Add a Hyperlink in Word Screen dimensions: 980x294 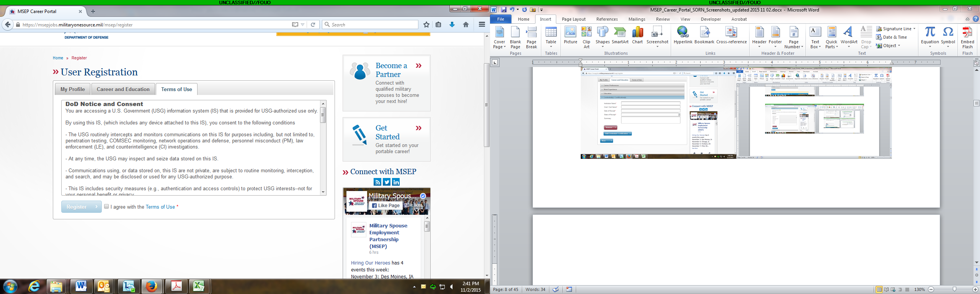coord(683,35)
